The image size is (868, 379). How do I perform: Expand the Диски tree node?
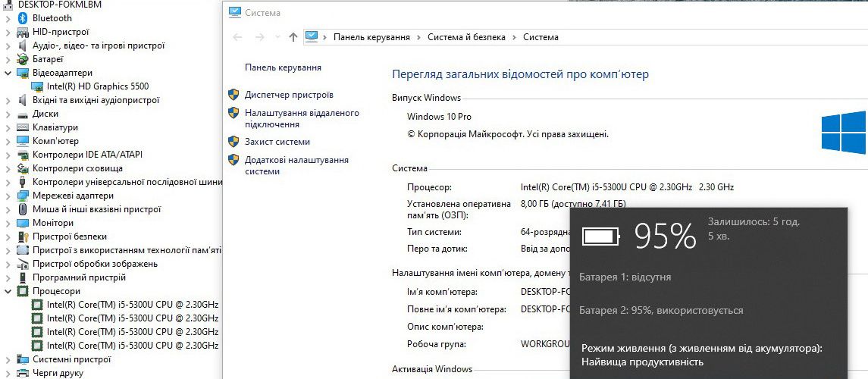(x=8, y=114)
